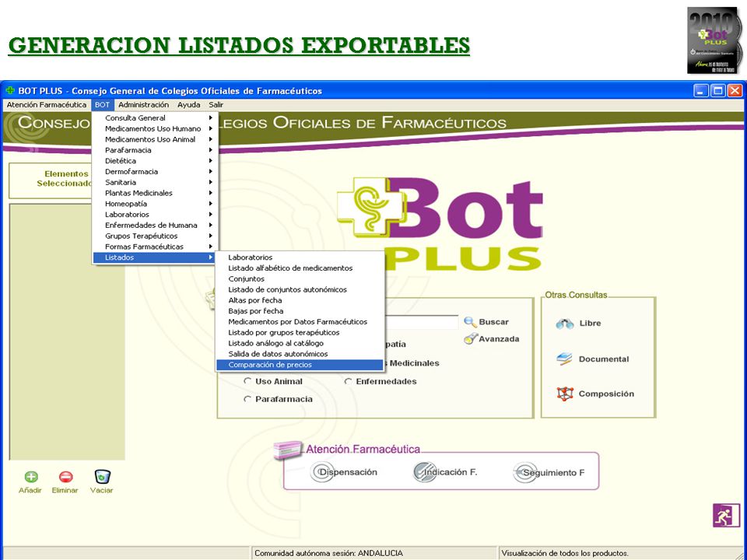Expand Medicamentos Uso Humano submenu arrow

click(211, 128)
